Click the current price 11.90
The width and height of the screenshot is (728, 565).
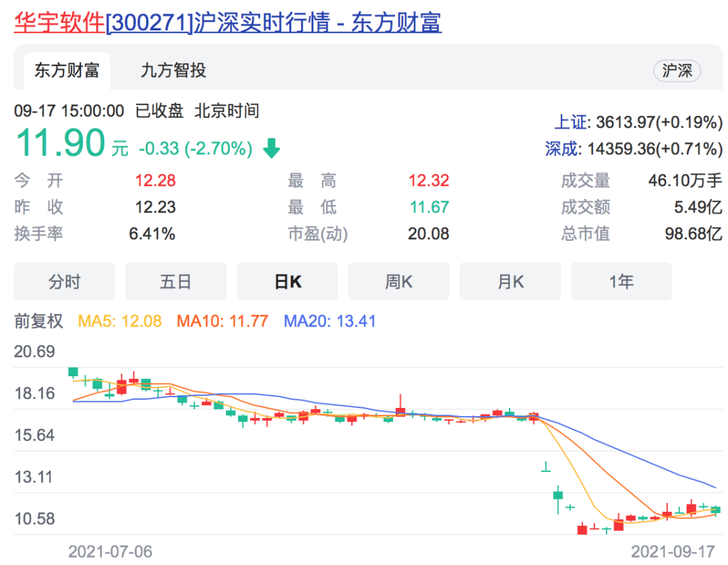click(x=61, y=144)
